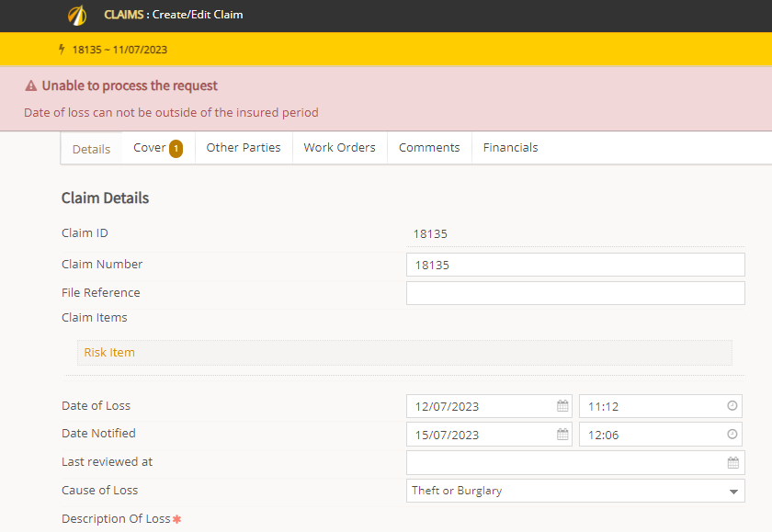The image size is (772, 532).
Task: Click the Risk Item link
Action: click(109, 353)
